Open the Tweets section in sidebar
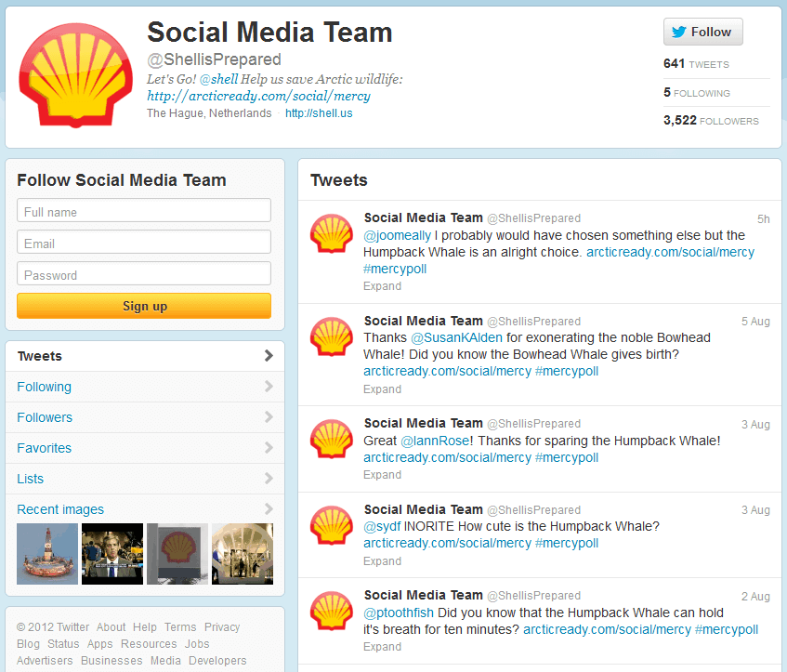Viewport: 787px width, 672px height. (145, 356)
